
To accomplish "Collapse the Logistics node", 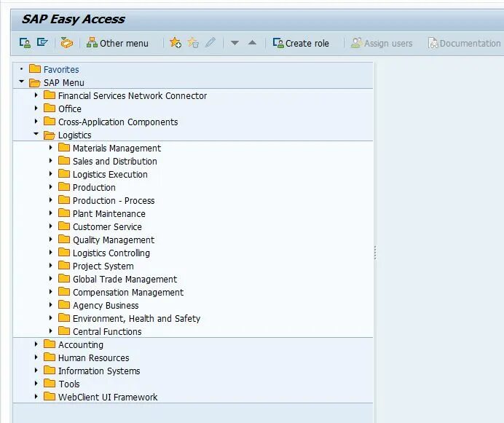I will pos(36,134).
